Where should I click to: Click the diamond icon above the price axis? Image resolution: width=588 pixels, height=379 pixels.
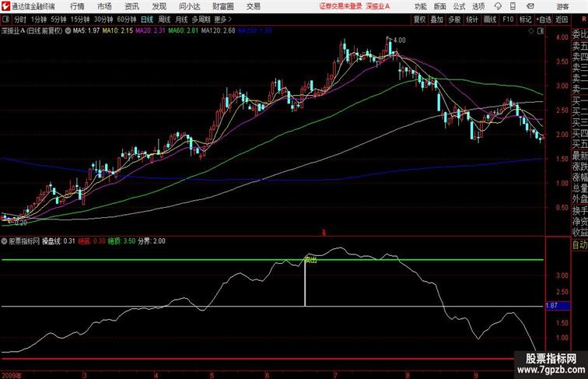coord(531,31)
